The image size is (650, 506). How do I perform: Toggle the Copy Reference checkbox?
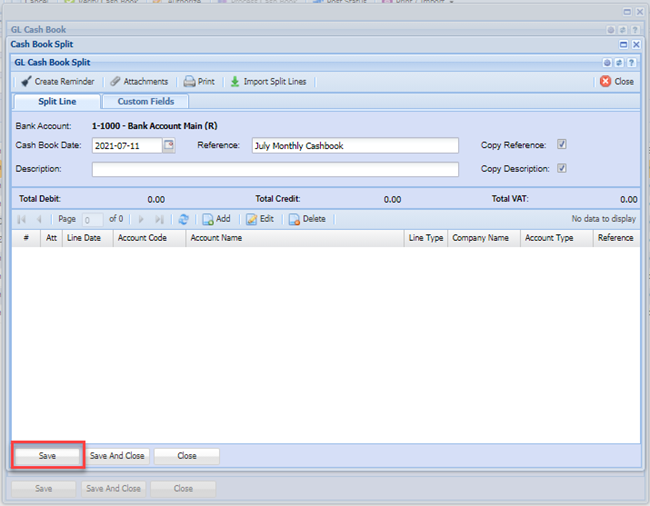562,145
